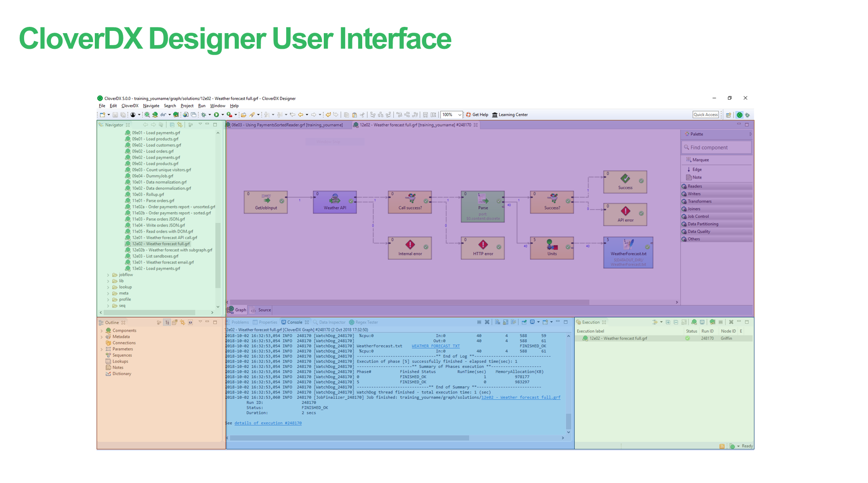868x483 pixels.
Task: Toggle Link with Editor in the Navigator
Action: pos(180,124)
